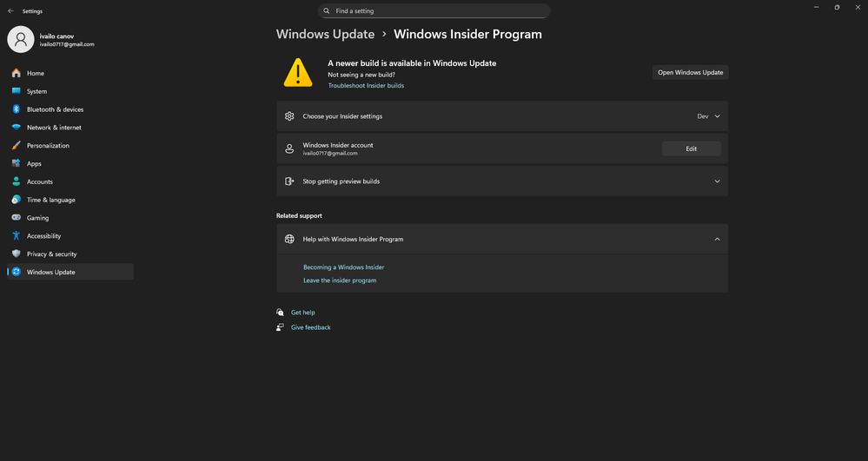Click the Gaming controller icon
The height and width of the screenshot is (461, 868).
tap(16, 218)
